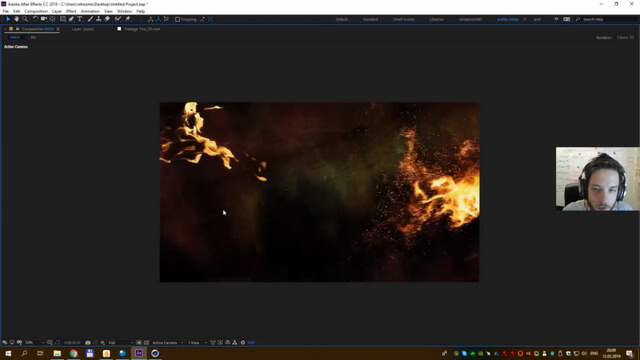Open the Edit menu
640x360 pixels.
tap(16, 11)
